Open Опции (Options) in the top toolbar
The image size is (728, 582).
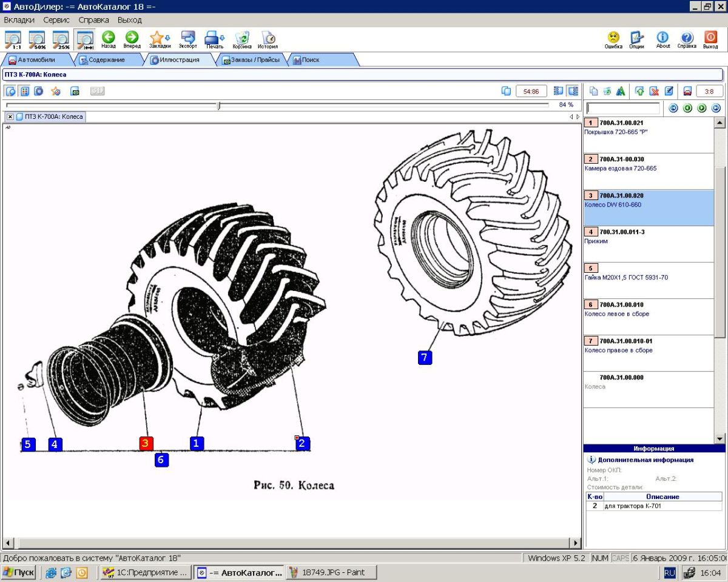[636, 38]
